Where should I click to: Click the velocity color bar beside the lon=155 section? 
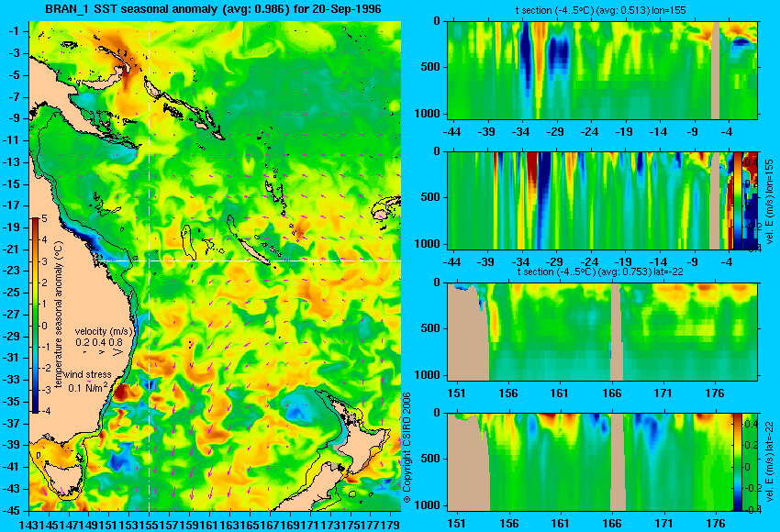point(738,201)
